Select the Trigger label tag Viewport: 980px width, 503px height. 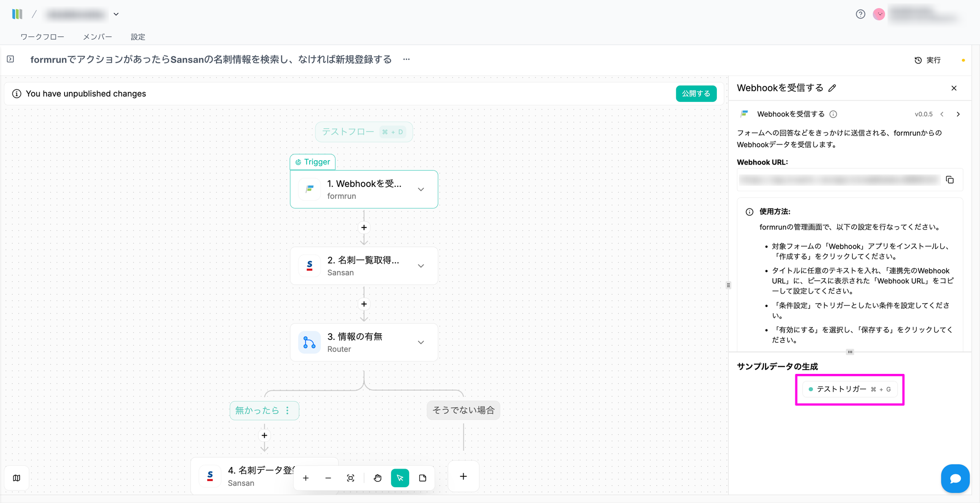pyautogui.click(x=312, y=162)
